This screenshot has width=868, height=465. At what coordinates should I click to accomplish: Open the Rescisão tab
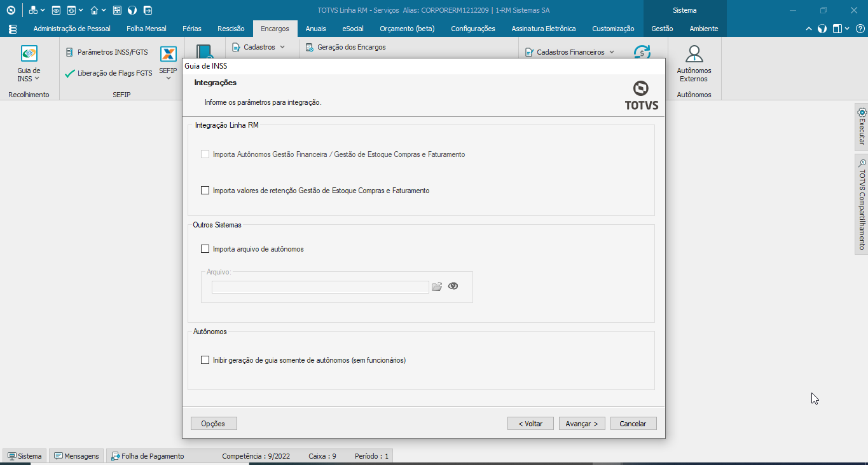(x=231, y=29)
